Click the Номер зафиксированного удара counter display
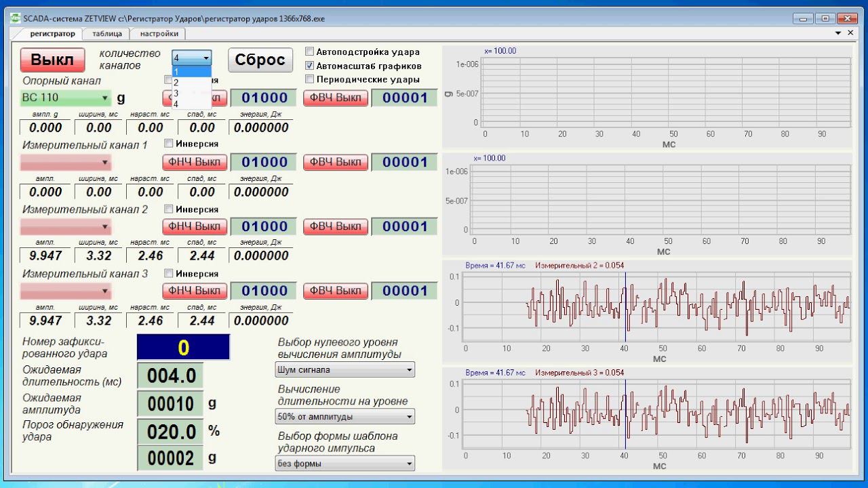 [x=184, y=348]
